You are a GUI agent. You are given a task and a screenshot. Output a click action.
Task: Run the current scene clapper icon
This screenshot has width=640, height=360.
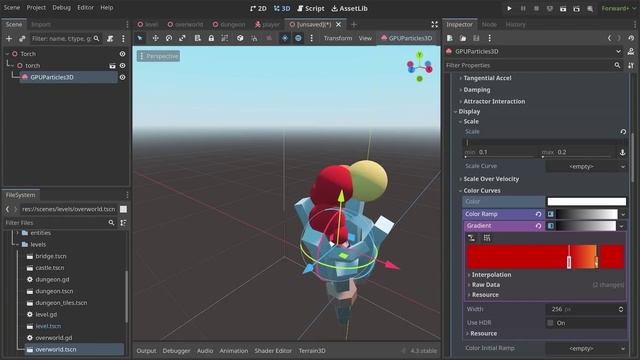[563, 8]
